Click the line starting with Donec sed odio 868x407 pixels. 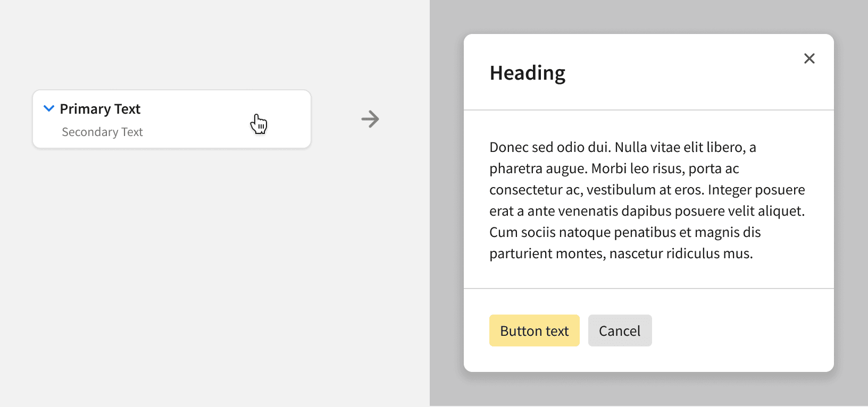click(622, 147)
